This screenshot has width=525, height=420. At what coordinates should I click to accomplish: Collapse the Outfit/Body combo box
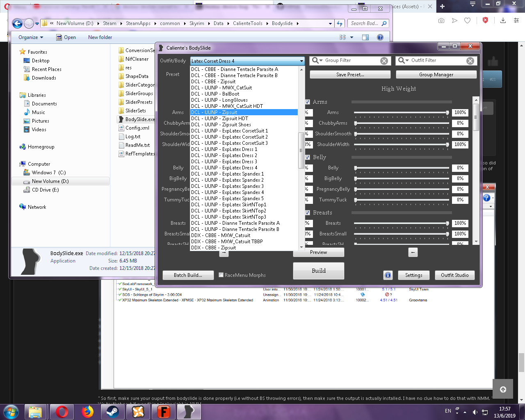(301, 61)
